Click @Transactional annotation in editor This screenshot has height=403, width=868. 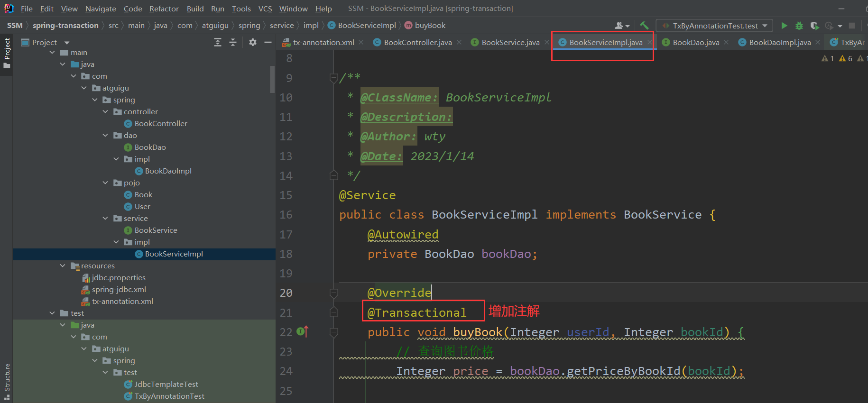(417, 312)
